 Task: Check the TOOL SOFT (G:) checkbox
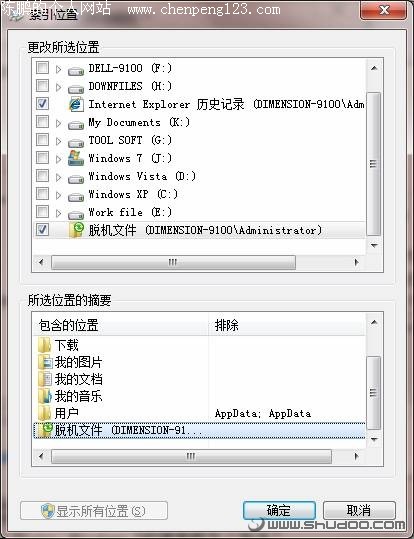click(x=42, y=140)
